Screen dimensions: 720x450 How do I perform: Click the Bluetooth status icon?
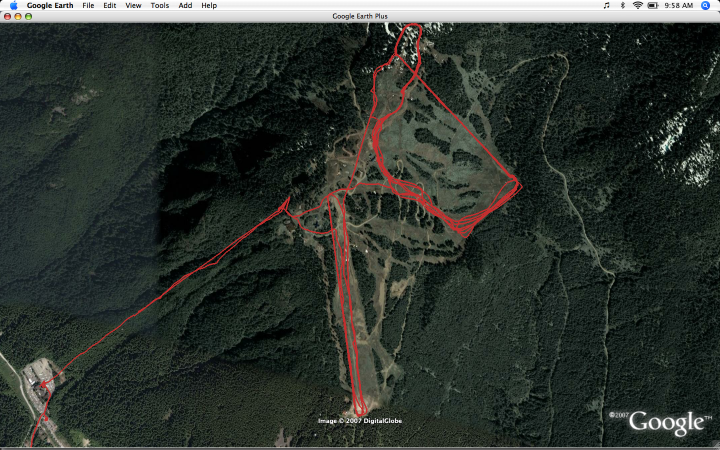click(x=623, y=6)
